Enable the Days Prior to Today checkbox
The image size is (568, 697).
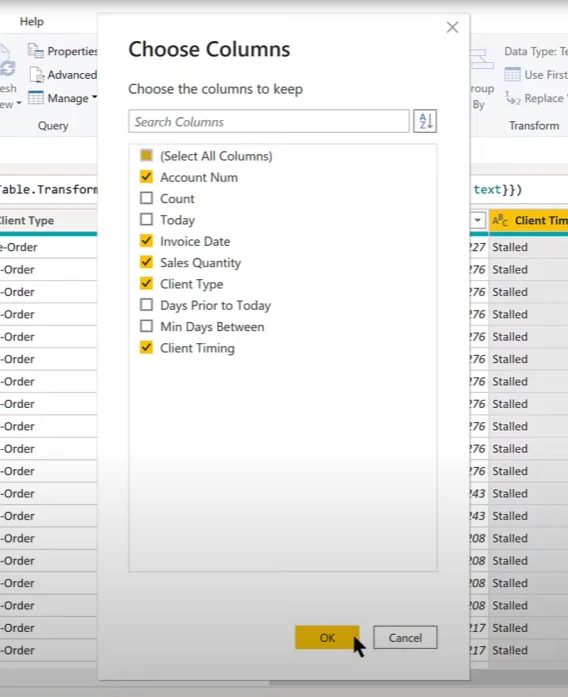click(x=146, y=304)
